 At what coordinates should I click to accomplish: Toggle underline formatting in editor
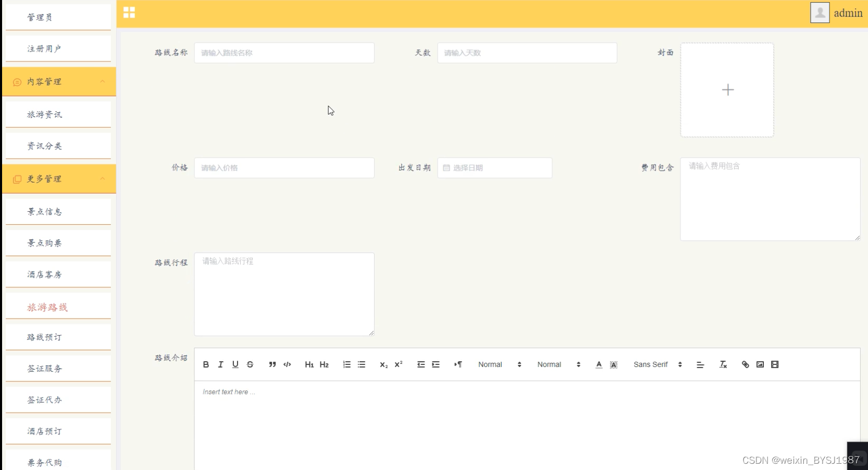pos(235,364)
